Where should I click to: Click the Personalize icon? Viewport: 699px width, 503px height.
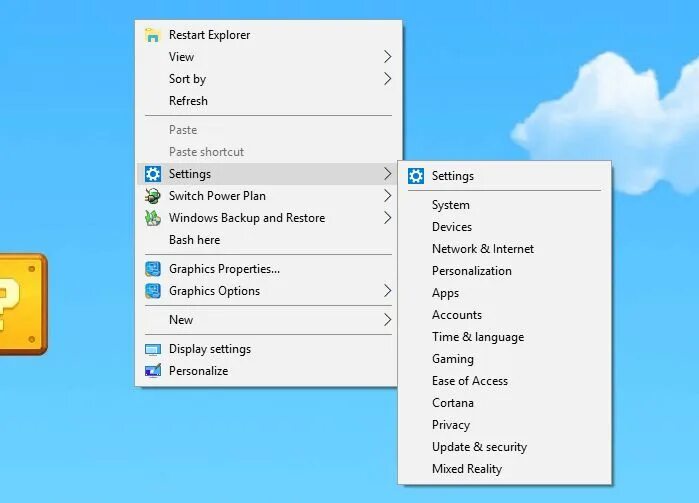152,371
